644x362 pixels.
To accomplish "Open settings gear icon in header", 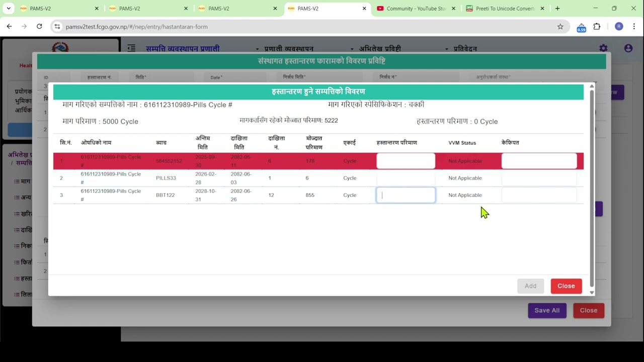I will pos(603,48).
